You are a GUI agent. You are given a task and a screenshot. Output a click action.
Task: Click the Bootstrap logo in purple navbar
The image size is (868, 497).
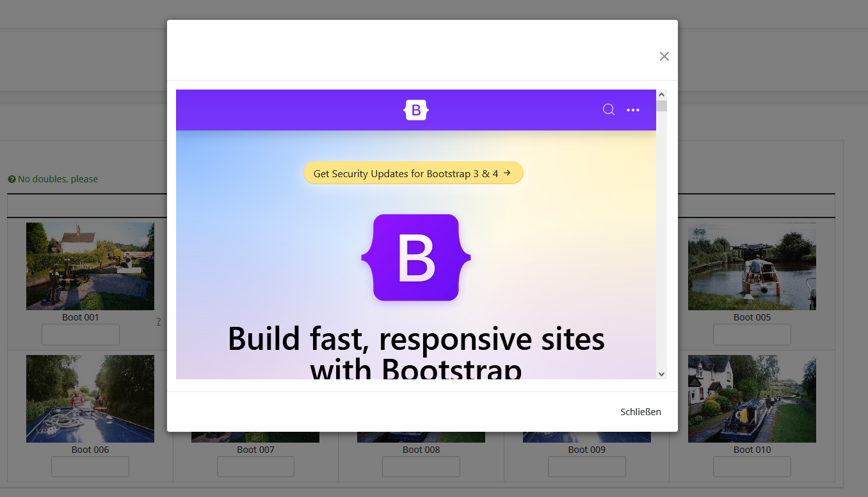pyautogui.click(x=416, y=110)
